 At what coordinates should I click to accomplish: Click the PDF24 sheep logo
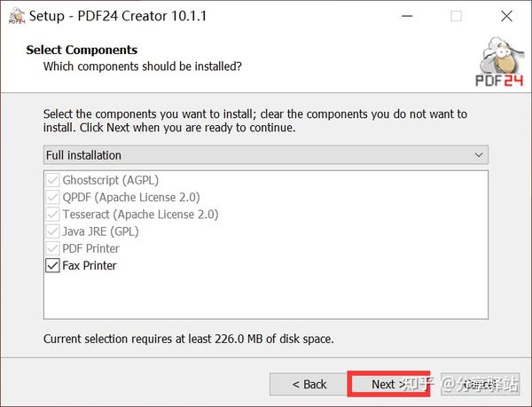[501, 62]
